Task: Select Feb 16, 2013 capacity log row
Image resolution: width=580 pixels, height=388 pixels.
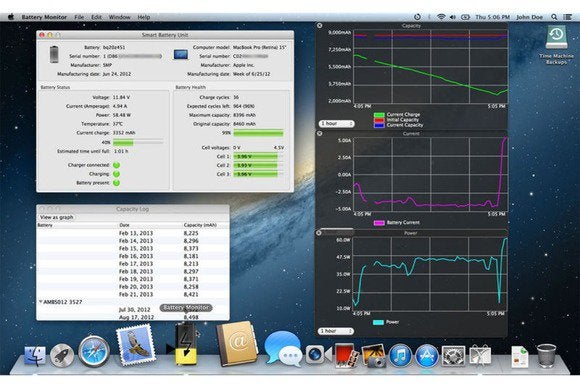Action: (133, 256)
